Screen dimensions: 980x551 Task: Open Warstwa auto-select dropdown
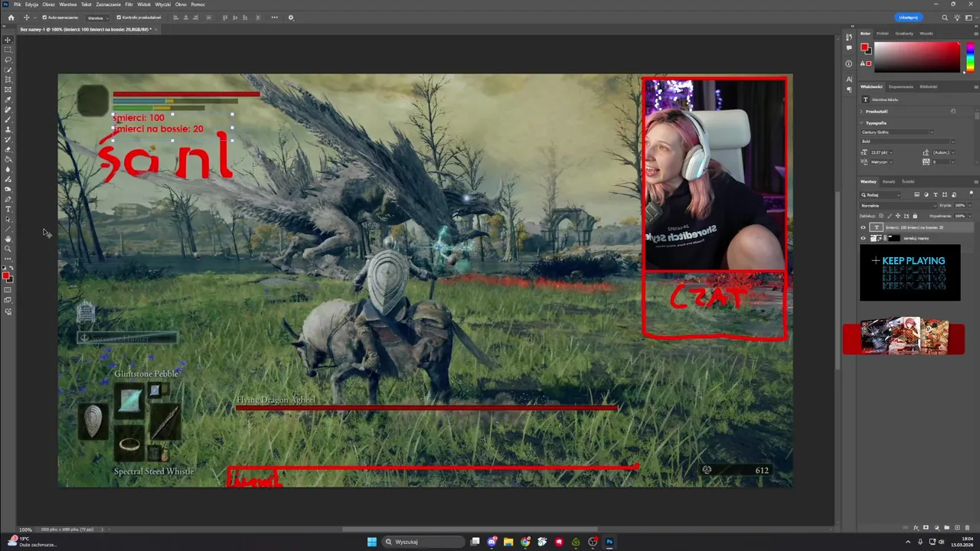coord(96,18)
